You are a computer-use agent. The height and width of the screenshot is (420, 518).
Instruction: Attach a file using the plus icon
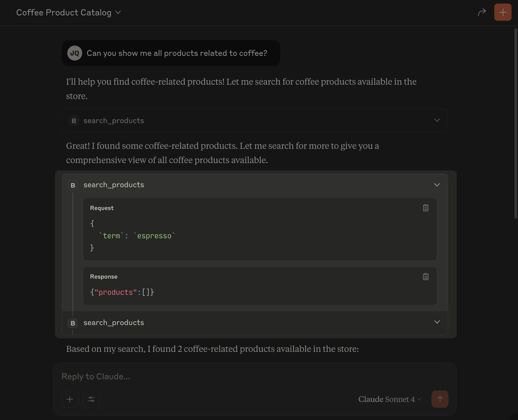70,399
